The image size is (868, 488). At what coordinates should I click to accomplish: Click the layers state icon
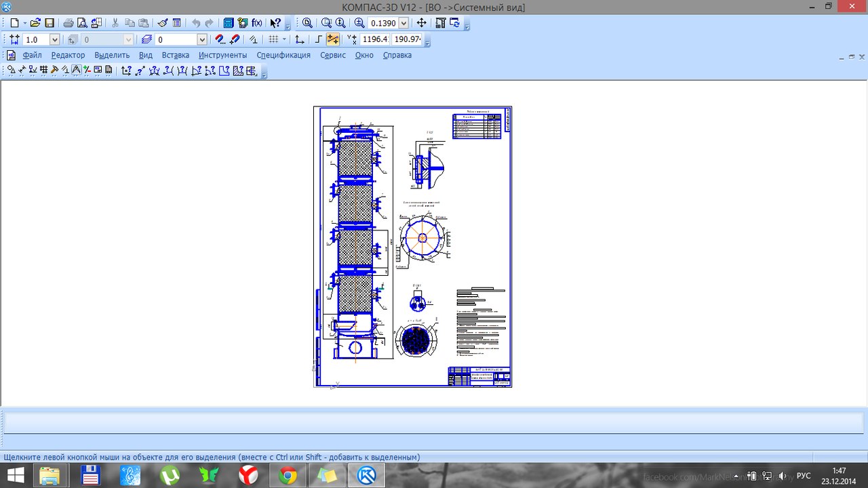pos(147,40)
